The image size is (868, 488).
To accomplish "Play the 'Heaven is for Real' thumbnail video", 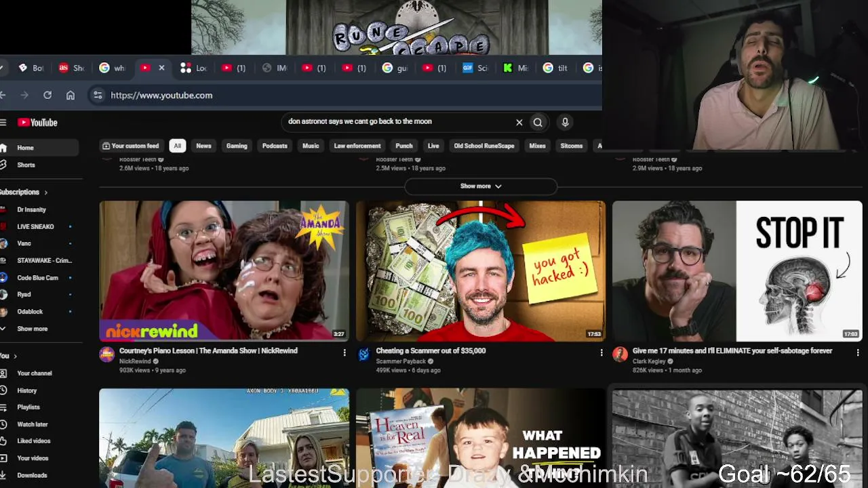I will coord(481,438).
